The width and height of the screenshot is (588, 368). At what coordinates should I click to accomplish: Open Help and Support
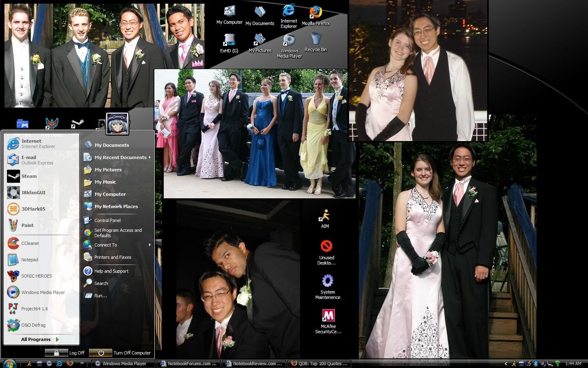click(x=117, y=271)
